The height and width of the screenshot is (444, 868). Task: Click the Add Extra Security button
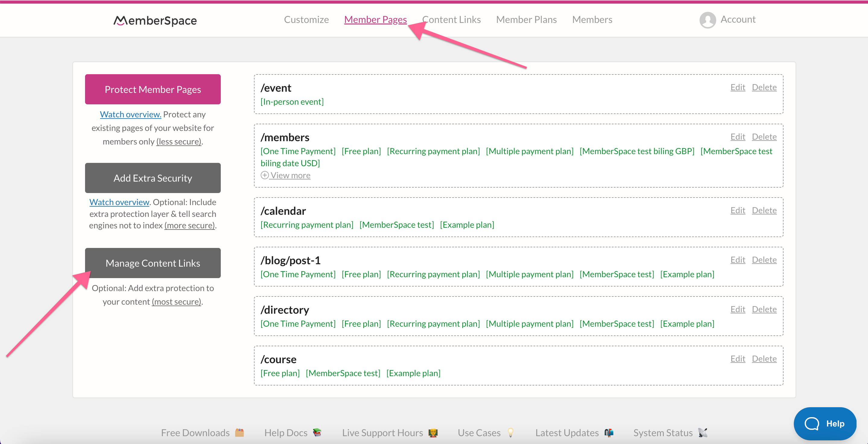[153, 178]
